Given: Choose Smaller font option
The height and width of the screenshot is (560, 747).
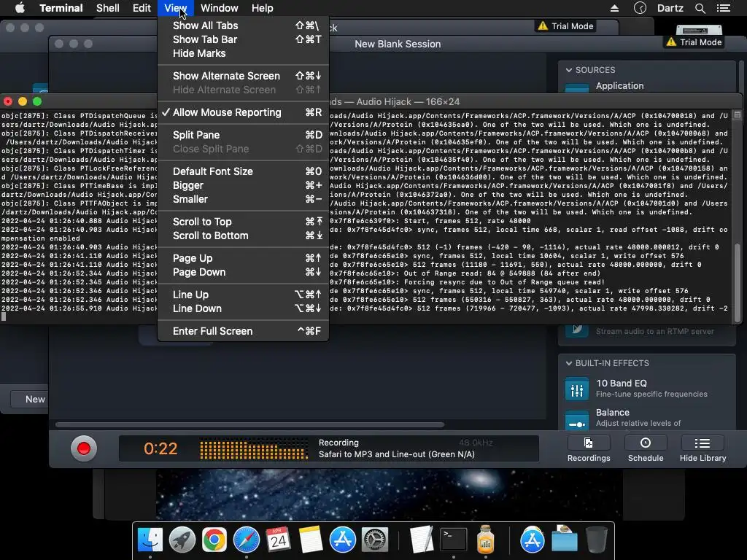Looking at the screenshot, I should (x=243, y=199).
